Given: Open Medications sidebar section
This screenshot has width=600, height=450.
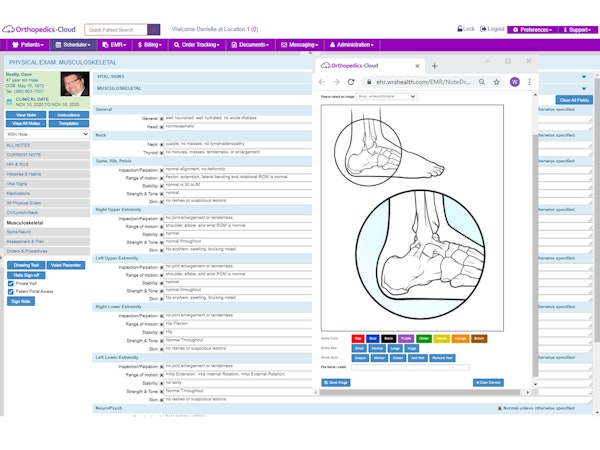Looking at the screenshot, I should pos(47,194).
